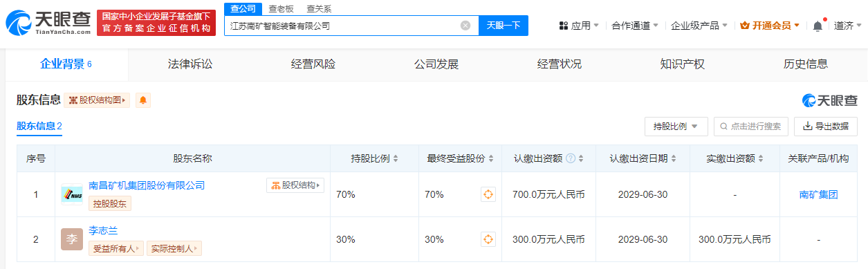Click 300.0万元人民币 in 实缴出资额 column
Viewport: 868px width, 269px height.
click(735, 239)
